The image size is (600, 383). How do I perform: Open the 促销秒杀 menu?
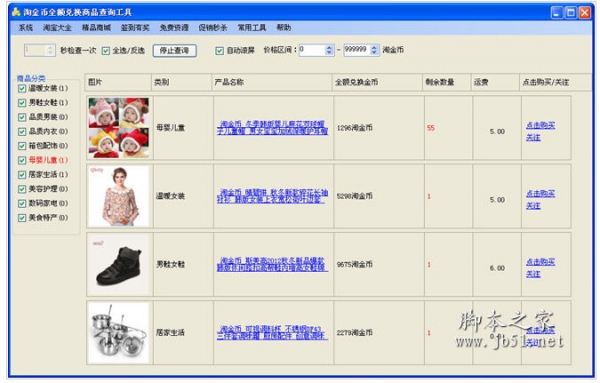coord(213,28)
